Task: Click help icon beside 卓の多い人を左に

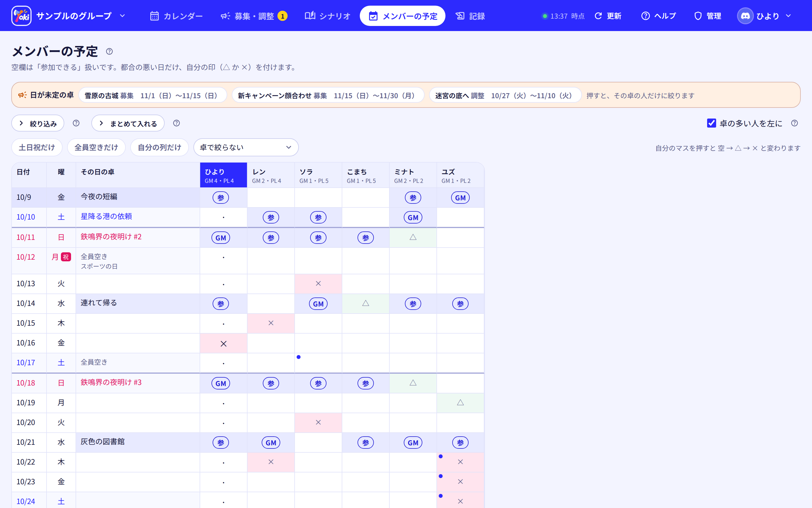Action: (795, 123)
